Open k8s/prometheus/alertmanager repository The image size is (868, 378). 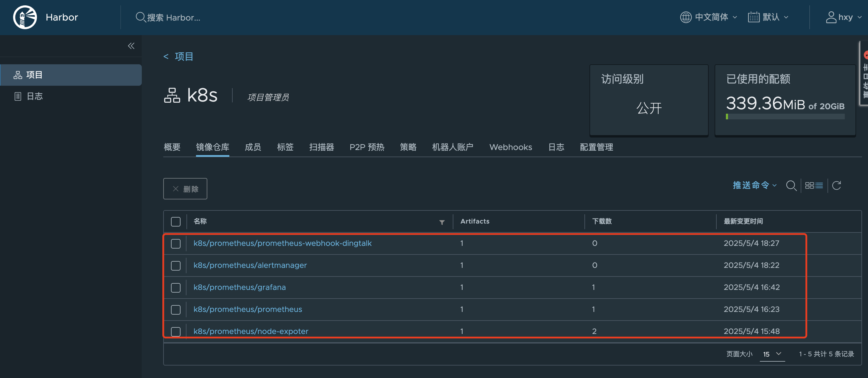pyautogui.click(x=250, y=265)
